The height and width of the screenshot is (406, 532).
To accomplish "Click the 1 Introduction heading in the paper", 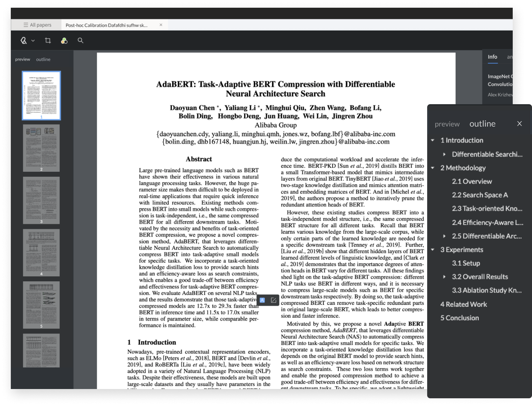I will [x=152, y=342].
